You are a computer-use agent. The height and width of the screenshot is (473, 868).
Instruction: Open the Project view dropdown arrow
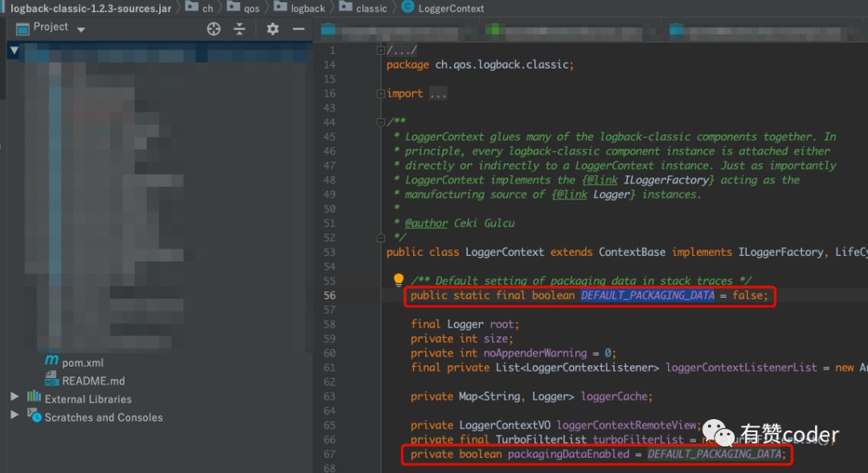point(81,30)
